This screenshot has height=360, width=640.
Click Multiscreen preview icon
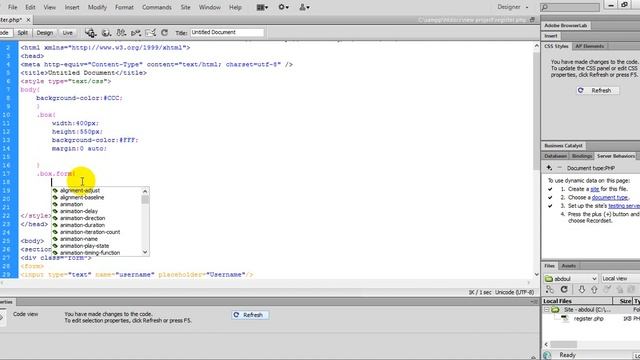coord(91,33)
